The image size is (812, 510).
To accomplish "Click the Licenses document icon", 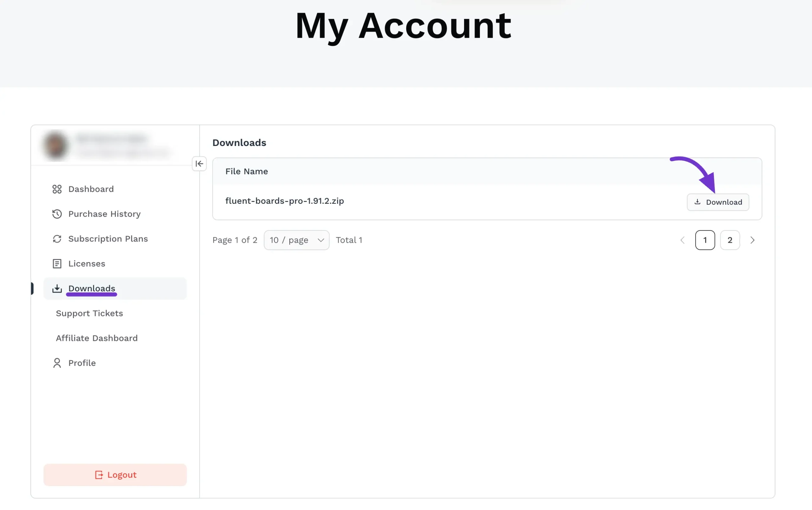I will [57, 264].
